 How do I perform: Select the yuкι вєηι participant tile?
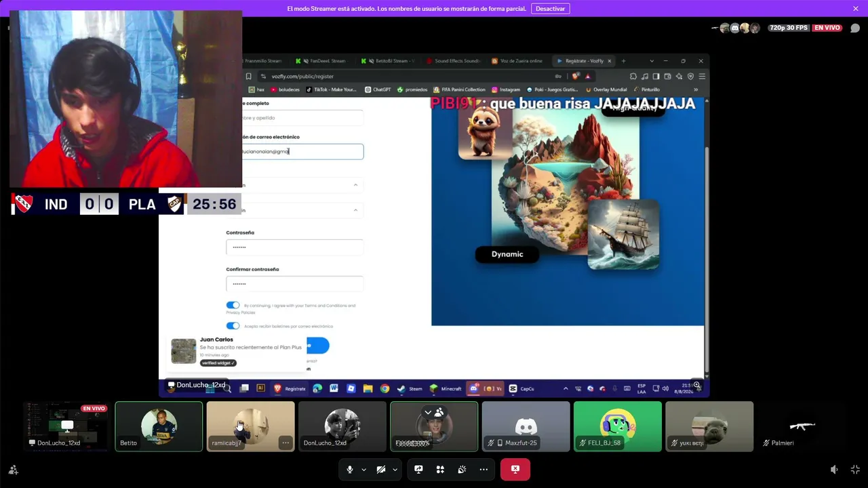point(709,426)
